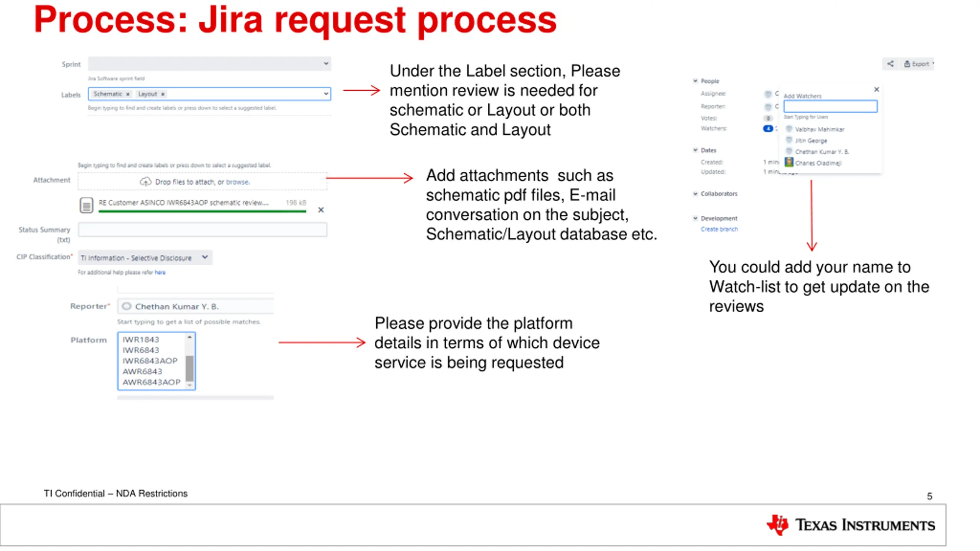Click the Create branch link
The width and height of the screenshot is (980, 551).
(719, 229)
